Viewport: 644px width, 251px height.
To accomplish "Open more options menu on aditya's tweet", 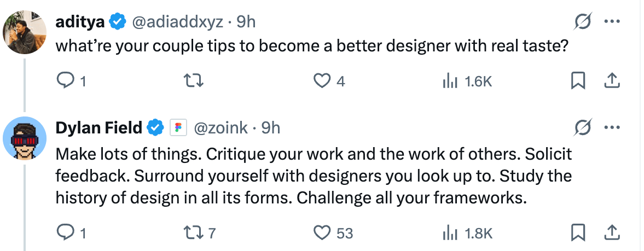I will (x=611, y=22).
